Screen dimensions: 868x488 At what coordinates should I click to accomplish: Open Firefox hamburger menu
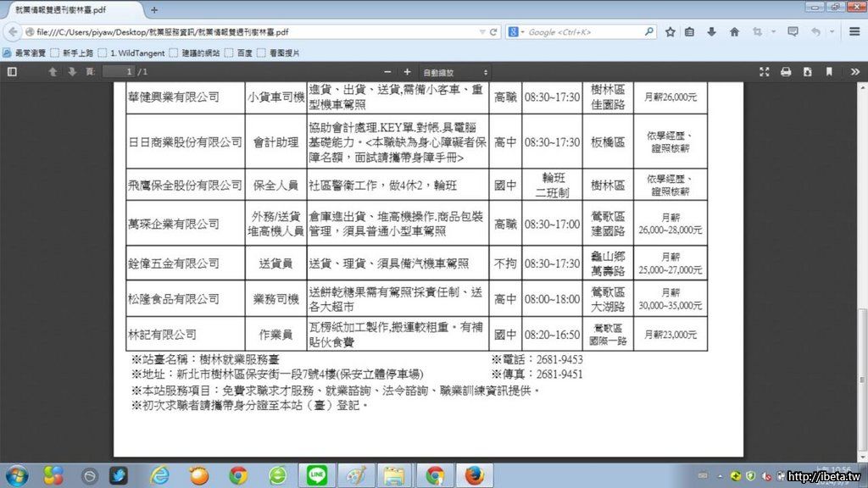tap(854, 32)
